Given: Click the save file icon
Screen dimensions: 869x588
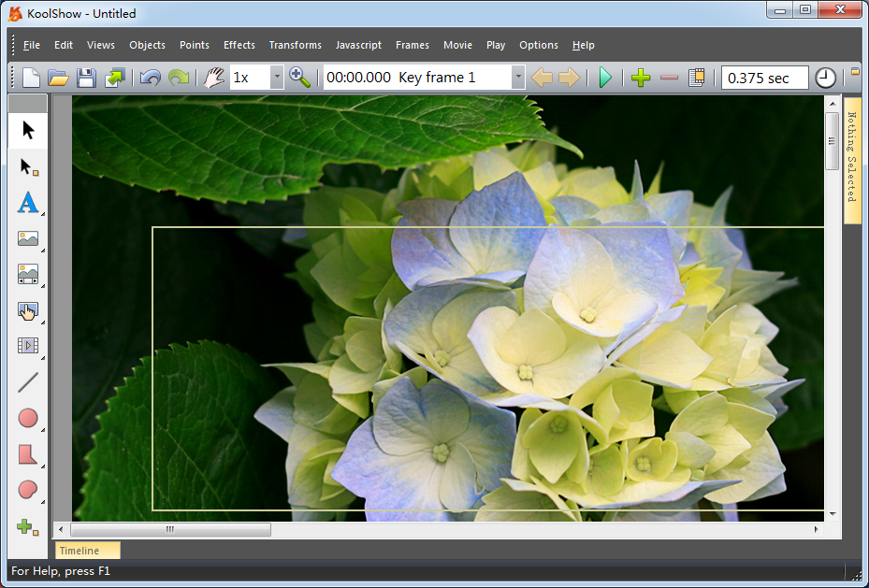Looking at the screenshot, I should click(86, 78).
